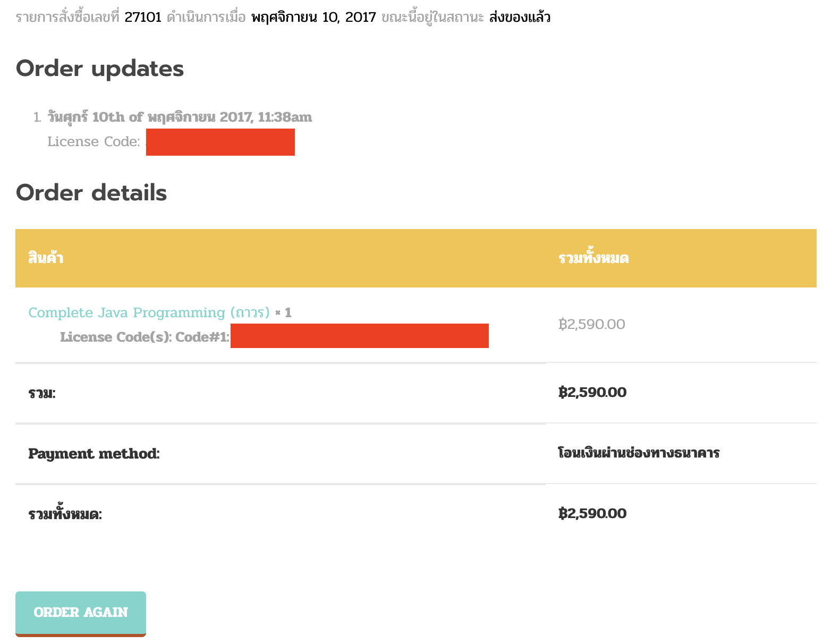This screenshot has width=823, height=644.
Task: Click the final total amount ฿2,590.00
Action: (592, 513)
